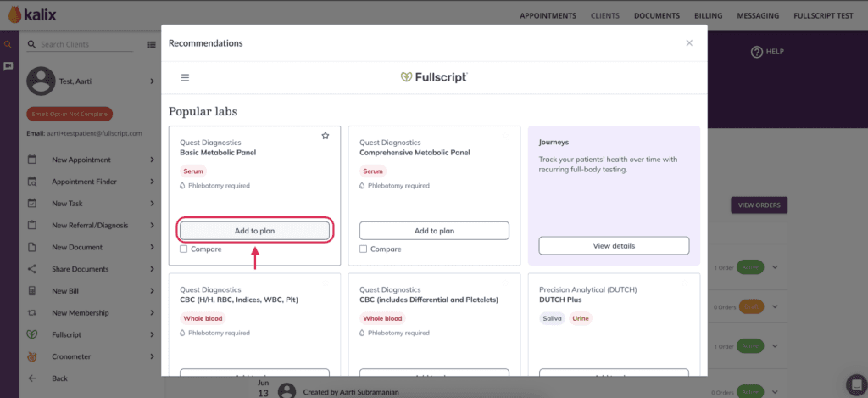This screenshot has width=868, height=398.
Task: Open the Fullscript hamburger menu
Action: (x=185, y=77)
